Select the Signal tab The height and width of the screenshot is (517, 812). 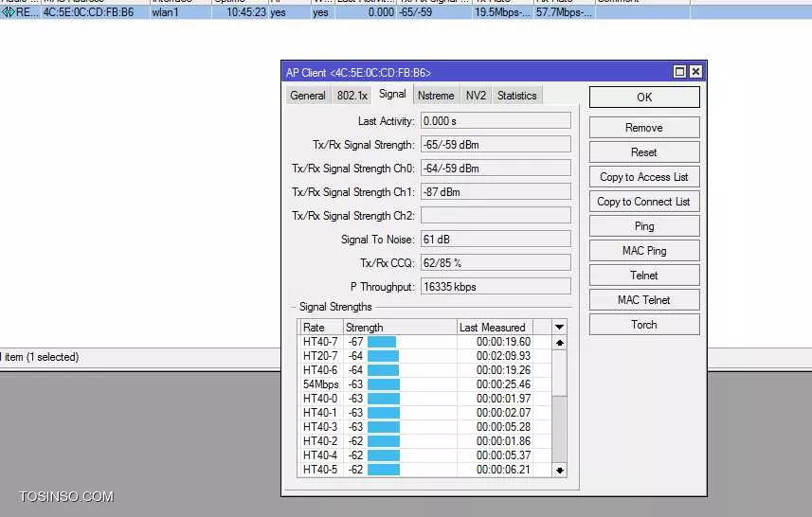392,94
